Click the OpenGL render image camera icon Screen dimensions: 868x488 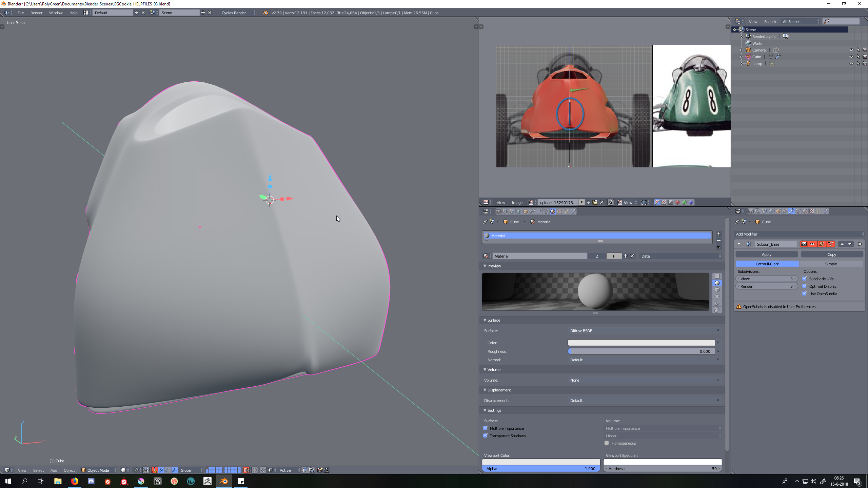(319, 470)
